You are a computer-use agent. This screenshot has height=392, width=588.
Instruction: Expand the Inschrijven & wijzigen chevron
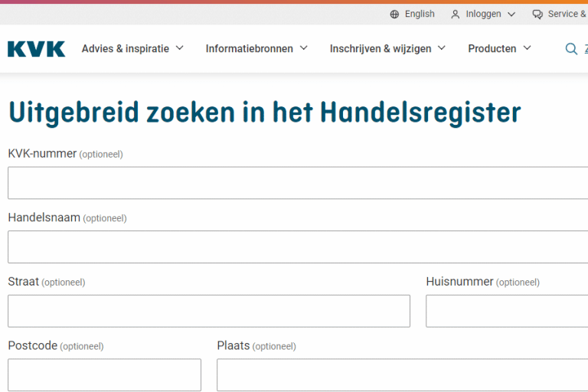[x=442, y=48]
